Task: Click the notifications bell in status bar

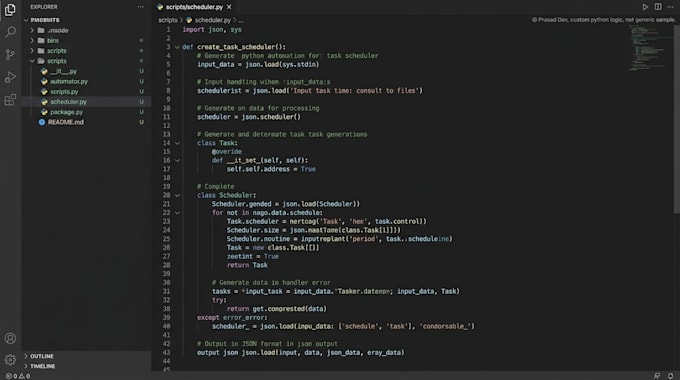Action: pyautogui.click(x=670, y=376)
